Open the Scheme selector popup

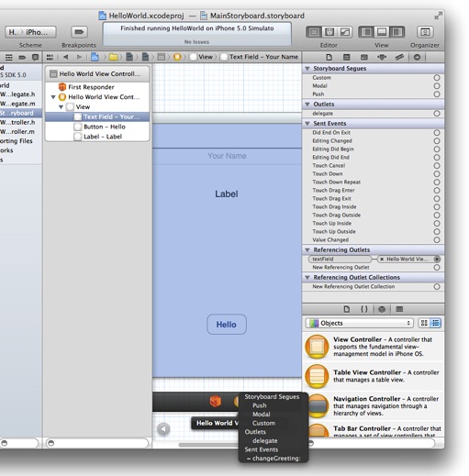click(x=30, y=32)
